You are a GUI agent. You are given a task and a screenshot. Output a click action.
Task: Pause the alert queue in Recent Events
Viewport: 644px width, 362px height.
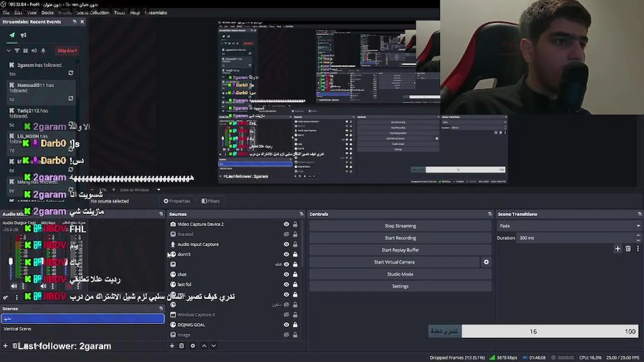(x=25, y=50)
